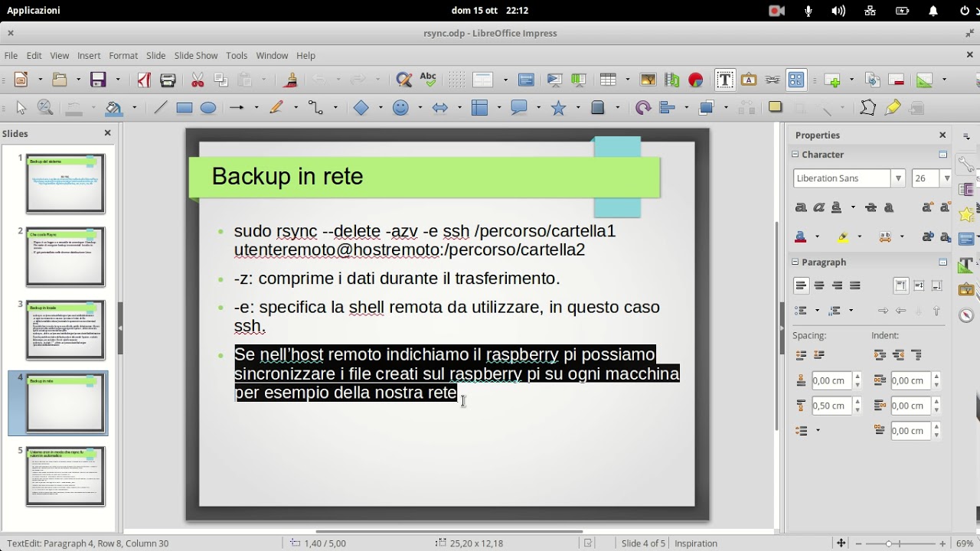Toggle text Shadow in the Character panel
The image size is (980, 551).
tap(889, 207)
